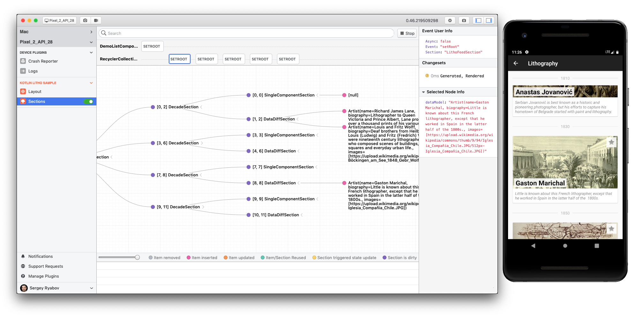Open the Layout plugin
The width and height of the screenshot is (644, 315).
pos(35,91)
